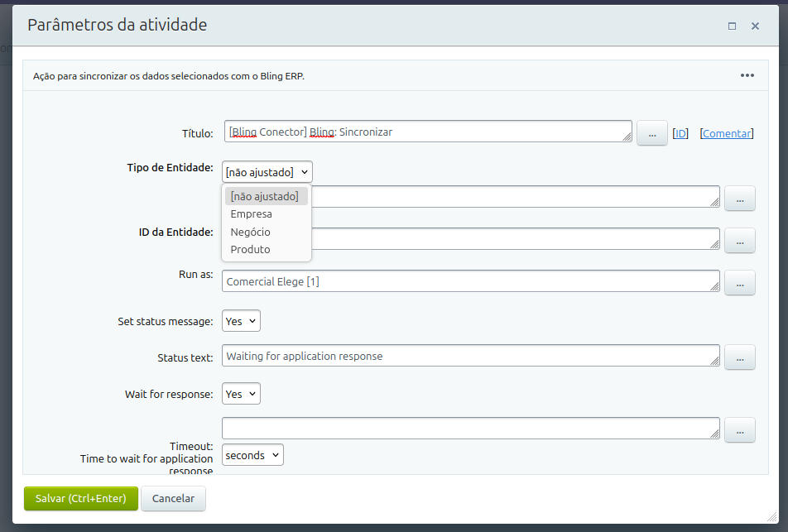
Task: Select Empresa from the entity type list
Action: (x=252, y=214)
